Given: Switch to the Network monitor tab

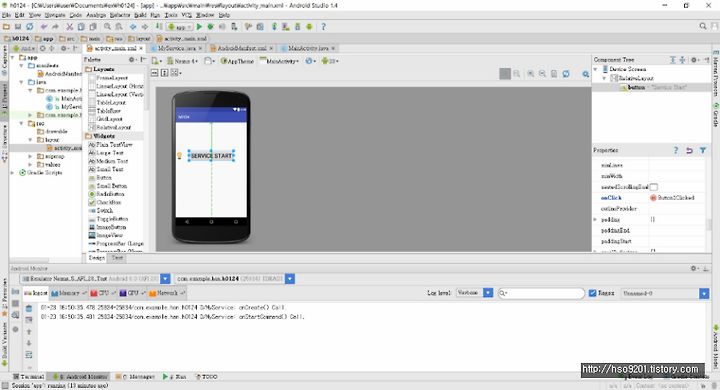Looking at the screenshot, I should pos(167,293).
